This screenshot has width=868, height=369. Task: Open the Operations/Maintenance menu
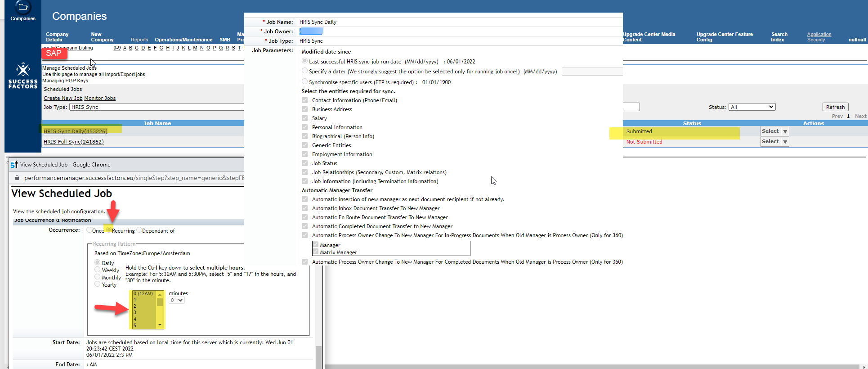183,40
